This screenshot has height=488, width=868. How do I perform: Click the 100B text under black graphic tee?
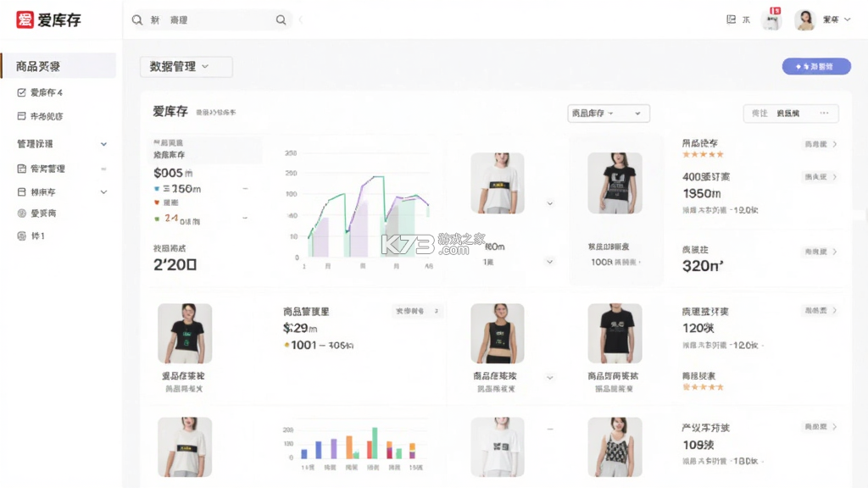pos(601,263)
